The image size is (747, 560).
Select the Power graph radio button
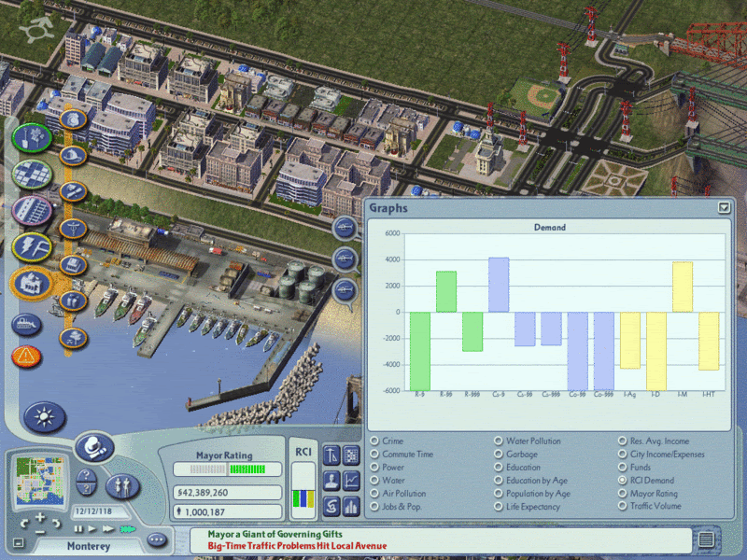click(374, 468)
